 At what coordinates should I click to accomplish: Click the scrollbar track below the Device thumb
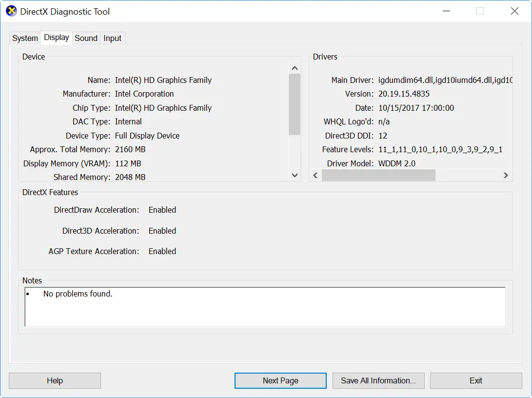pos(295,151)
